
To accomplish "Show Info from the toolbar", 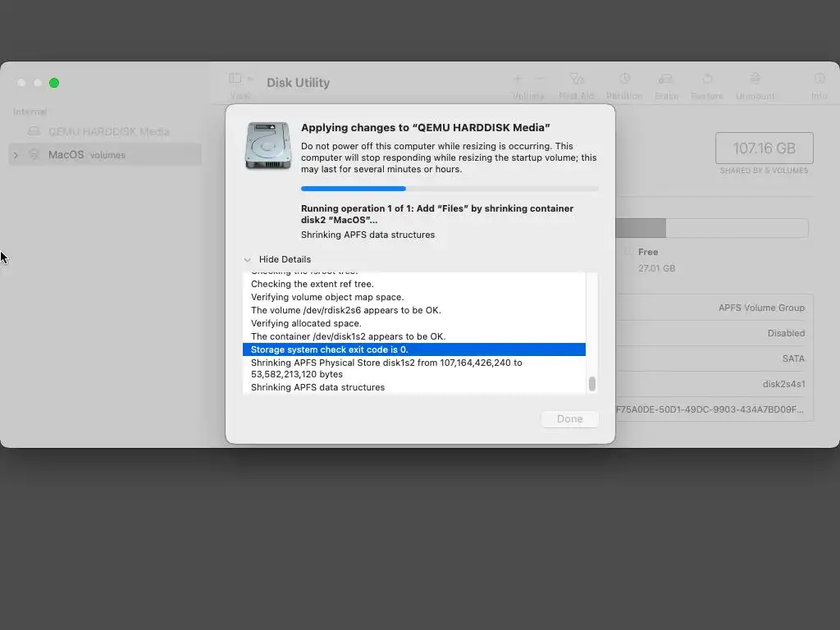I will [x=819, y=79].
